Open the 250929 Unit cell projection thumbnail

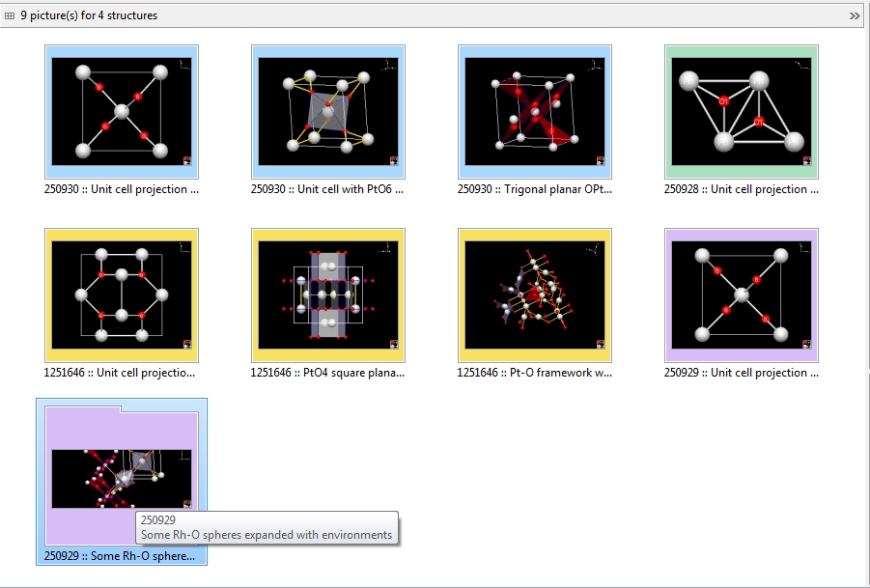(x=742, y=294)
